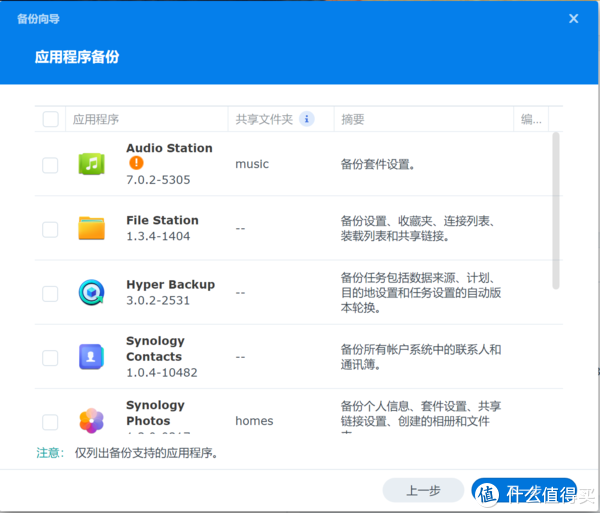Select the File Station app name
The height and width of the screenshot is (513, 600).
pyautogui.click(x=162, y=220)
